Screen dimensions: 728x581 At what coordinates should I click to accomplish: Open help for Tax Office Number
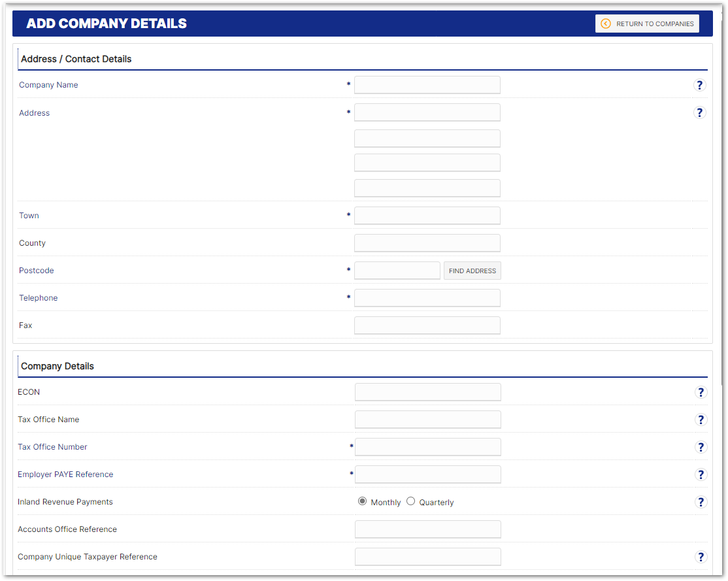point(701,447)
